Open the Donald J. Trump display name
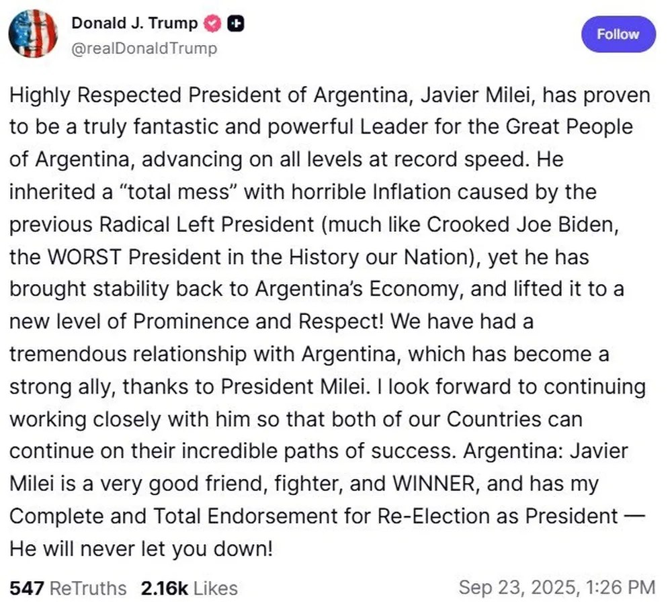Screen dimensions: 672x616 [x=134, y=24]
